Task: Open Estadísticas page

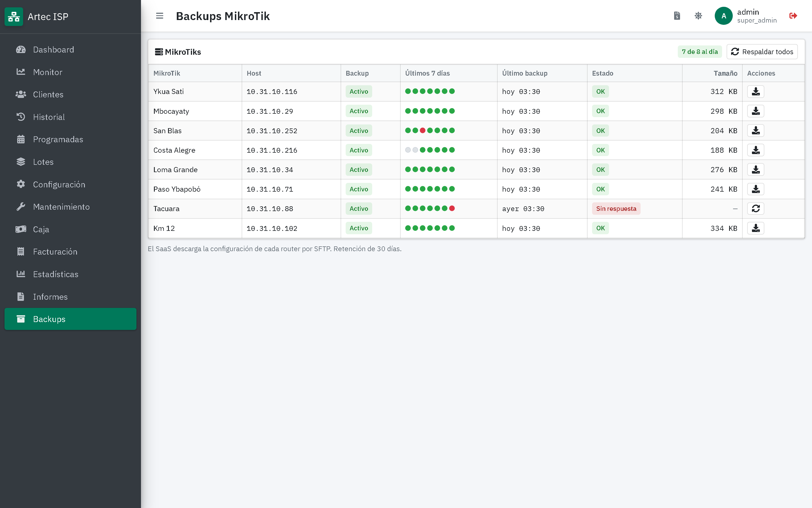Action: 70,274
